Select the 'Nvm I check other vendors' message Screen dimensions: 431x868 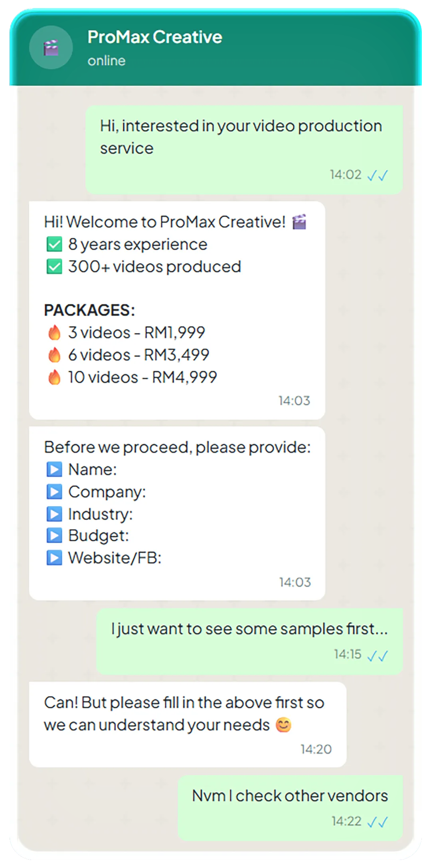290,808
